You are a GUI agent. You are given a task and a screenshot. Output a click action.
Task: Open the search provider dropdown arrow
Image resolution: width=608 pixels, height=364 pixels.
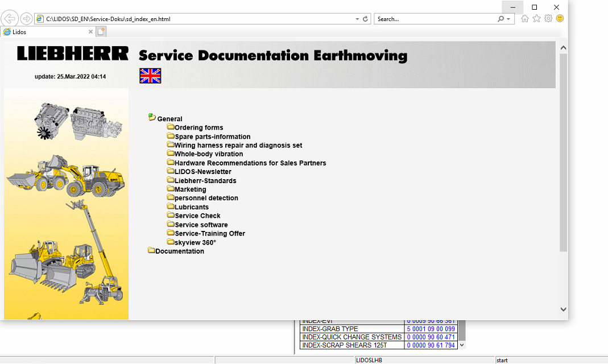coord(508,19)
